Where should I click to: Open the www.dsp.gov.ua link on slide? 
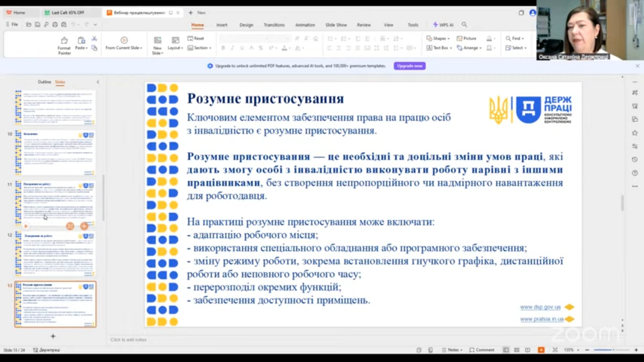[540, 307]
